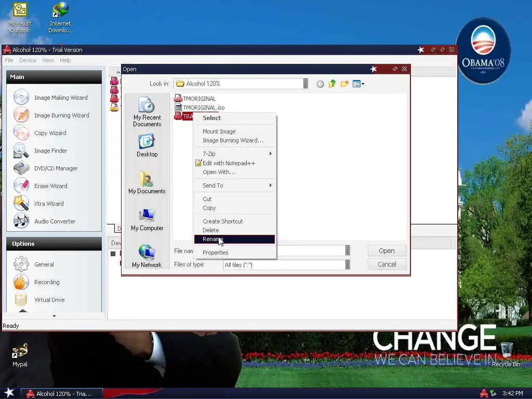Image resolution: width=532 pixels, height=399 pixels.
Task: Open Image Making Wizard icon
Action: tap(21, 97)
